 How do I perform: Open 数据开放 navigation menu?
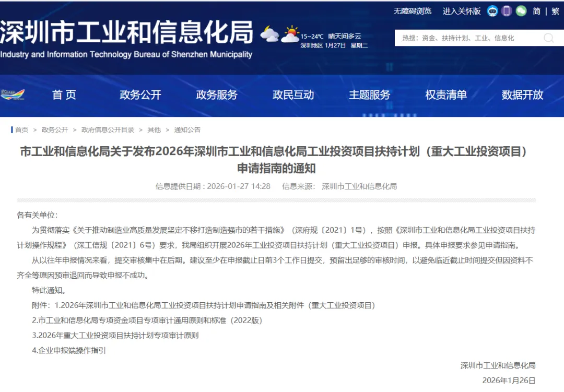pos(522,94)
